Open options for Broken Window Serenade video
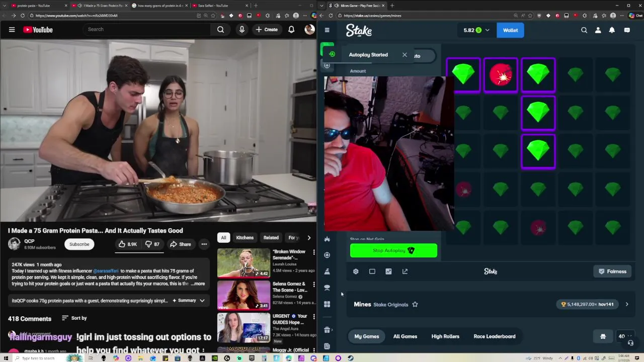Image resolution: width=644 pixels, height=362 pixels. click(x=314, y=252)
